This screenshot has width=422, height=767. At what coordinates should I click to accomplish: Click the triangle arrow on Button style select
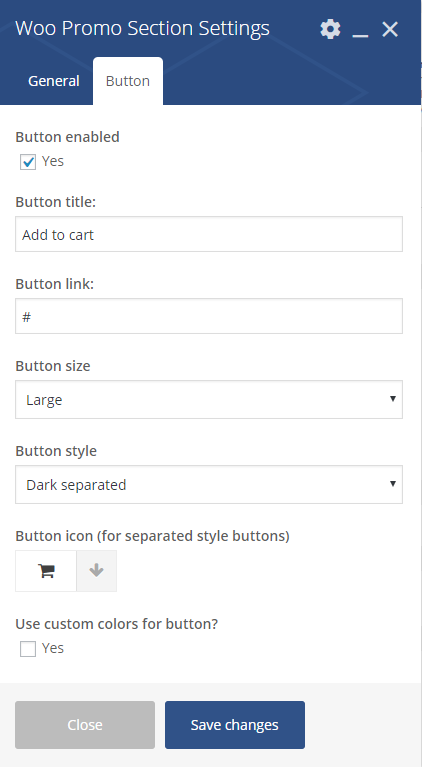(x=392, y=484)
